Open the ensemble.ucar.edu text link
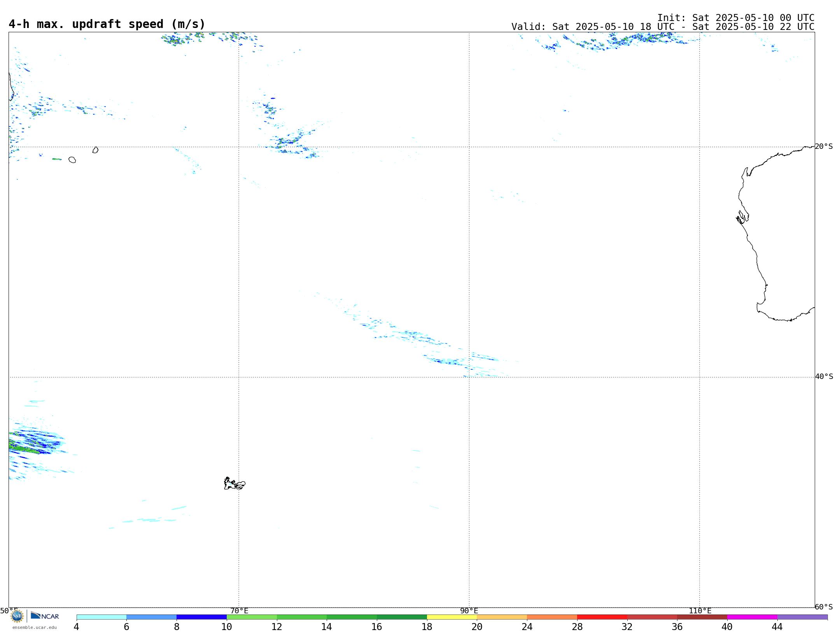Viewport: 840px width, 632px height. [x=34, y=627]
